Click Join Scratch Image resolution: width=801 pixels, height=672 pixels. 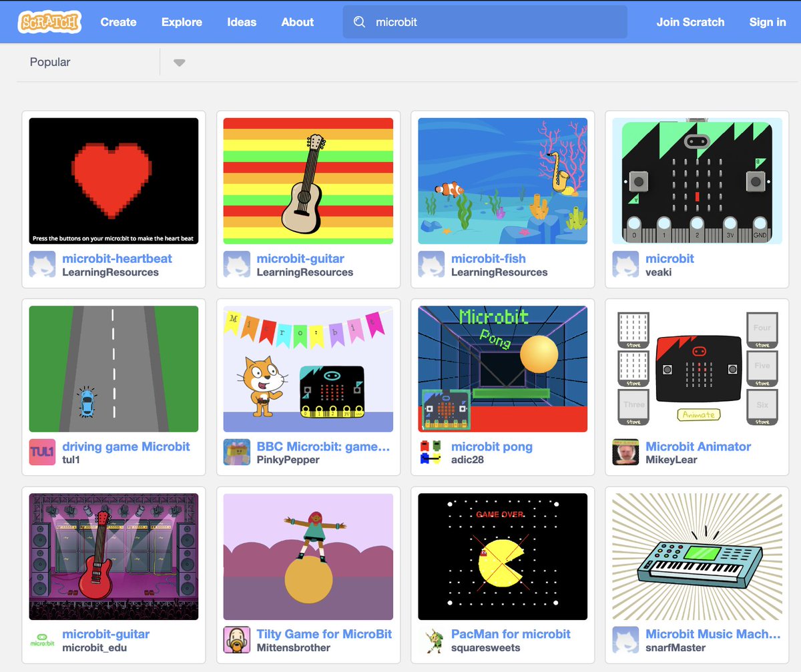coord(690,22)
